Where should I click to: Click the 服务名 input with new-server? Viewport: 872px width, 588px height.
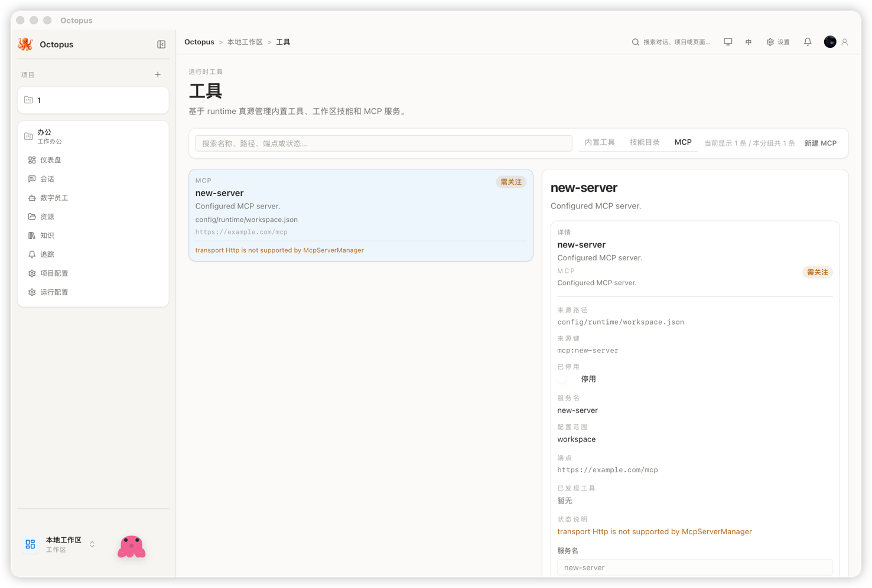point(695,567)
